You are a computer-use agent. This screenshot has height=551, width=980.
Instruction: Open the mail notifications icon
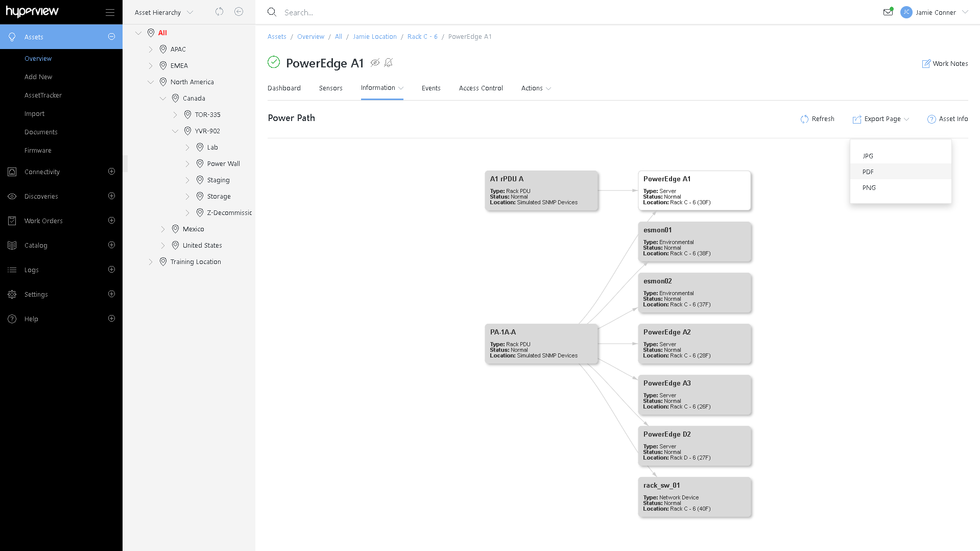point(888,12)
